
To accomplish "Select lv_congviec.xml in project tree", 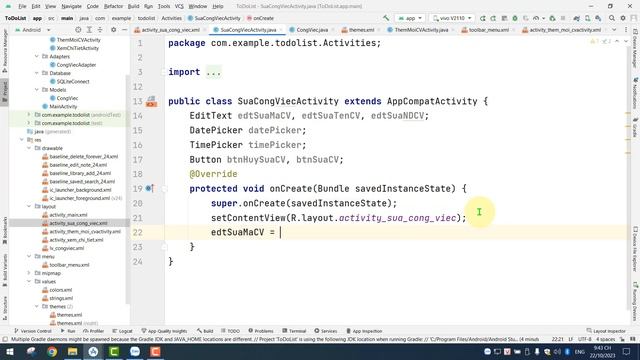I will [63, 248].
